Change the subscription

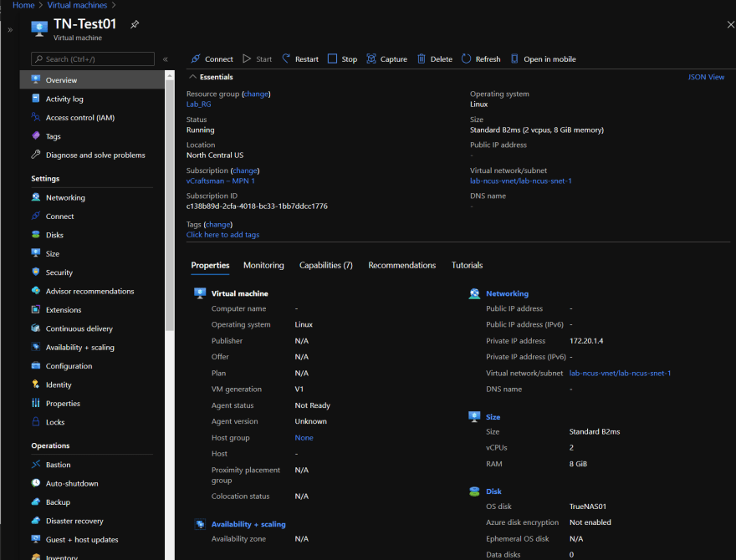(x=245, y=171)
